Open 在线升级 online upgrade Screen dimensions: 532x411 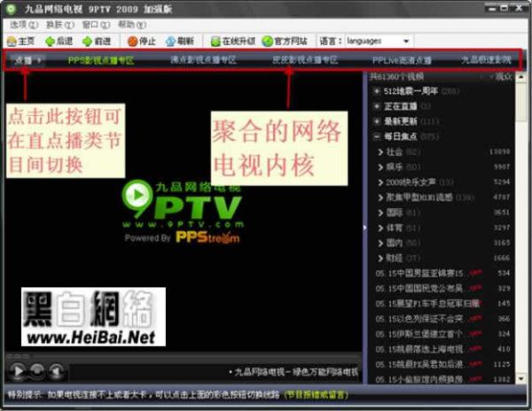(232, 42)
